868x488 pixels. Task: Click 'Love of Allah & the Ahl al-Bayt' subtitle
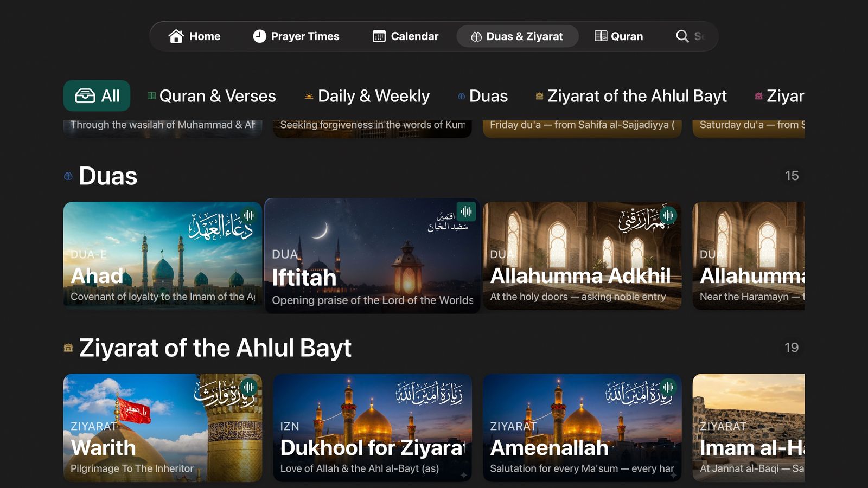[360, 468]
